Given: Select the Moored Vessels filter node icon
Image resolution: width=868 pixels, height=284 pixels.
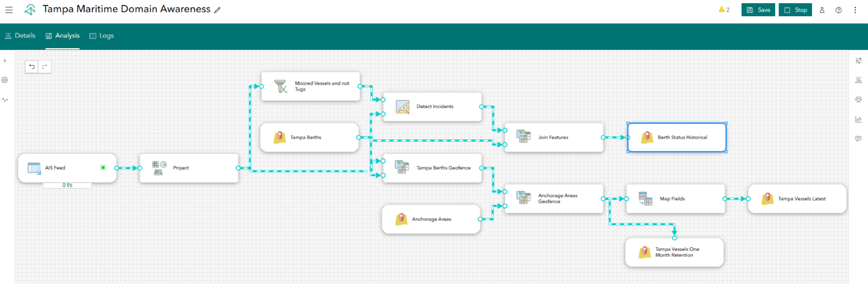Looking at the screenshot, I should 280,86.
